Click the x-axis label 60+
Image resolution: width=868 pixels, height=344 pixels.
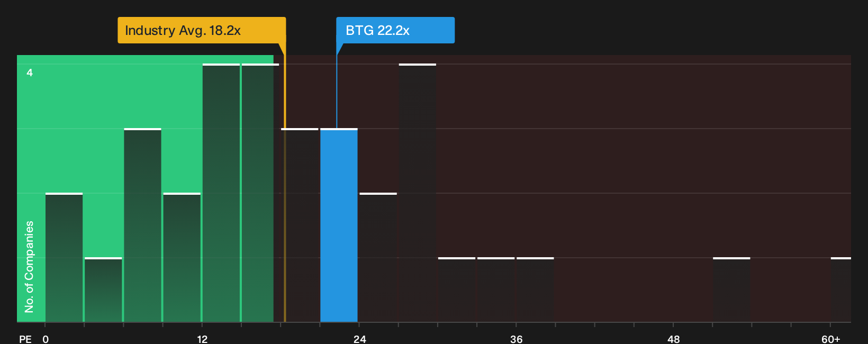pos(831,339)
